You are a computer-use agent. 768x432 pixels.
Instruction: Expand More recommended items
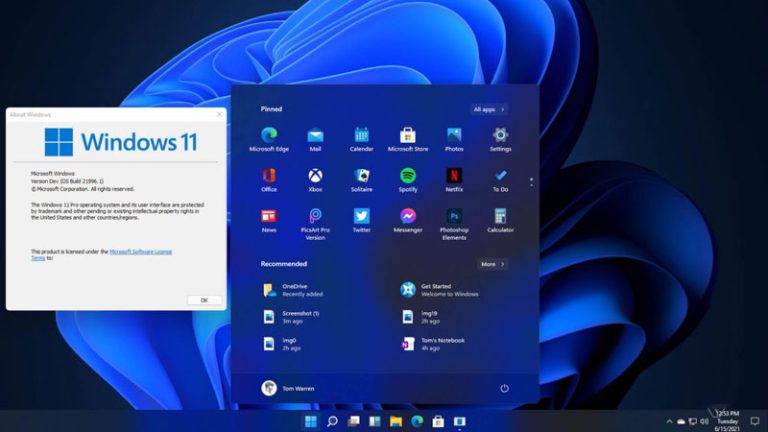[491, 264]
